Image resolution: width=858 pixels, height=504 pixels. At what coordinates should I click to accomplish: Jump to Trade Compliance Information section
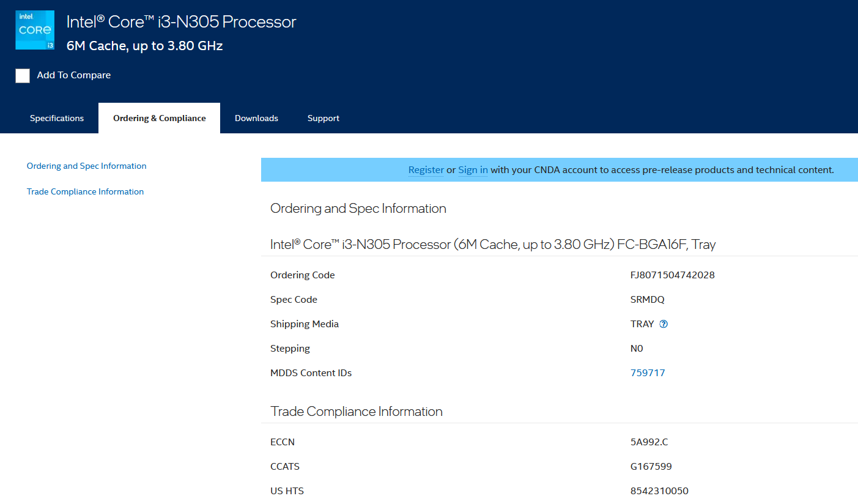click(85, 191)
